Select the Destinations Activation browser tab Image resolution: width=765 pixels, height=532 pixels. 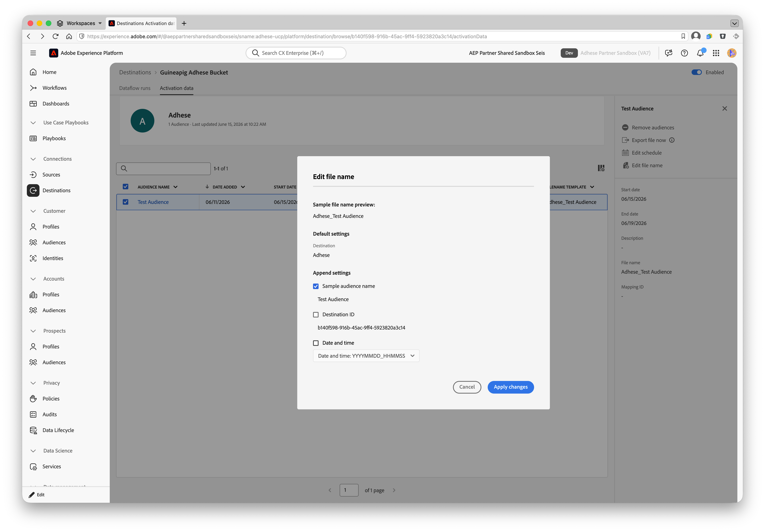141,23
